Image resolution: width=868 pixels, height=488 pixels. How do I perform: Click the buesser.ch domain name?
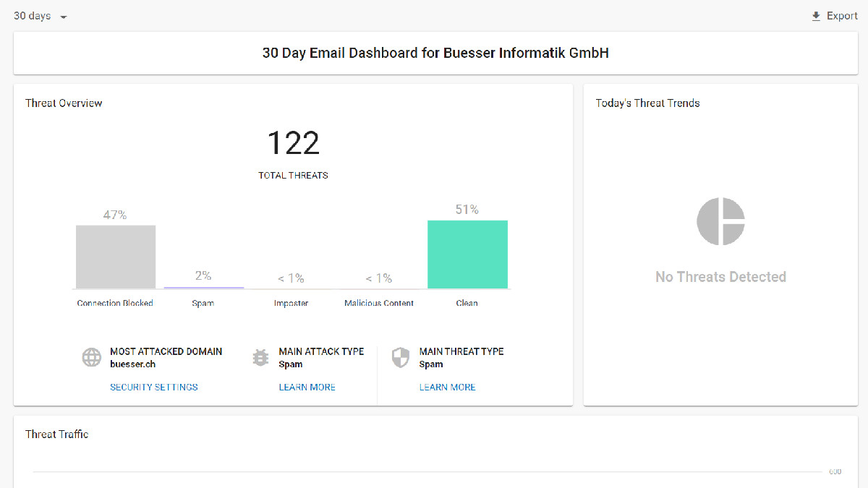pyautogui.click(x=133, y=364)
